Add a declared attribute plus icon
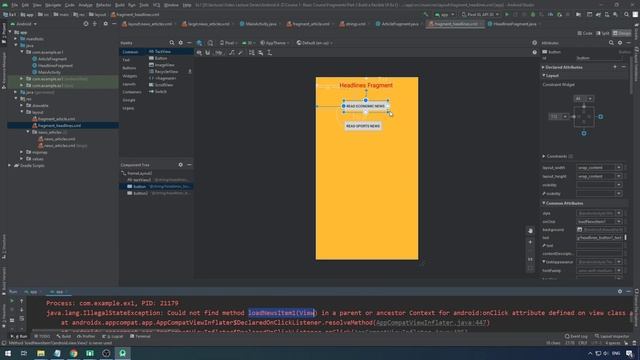This screenshot has height=360, width=640. pyautogui.click(x=615, y=67)
